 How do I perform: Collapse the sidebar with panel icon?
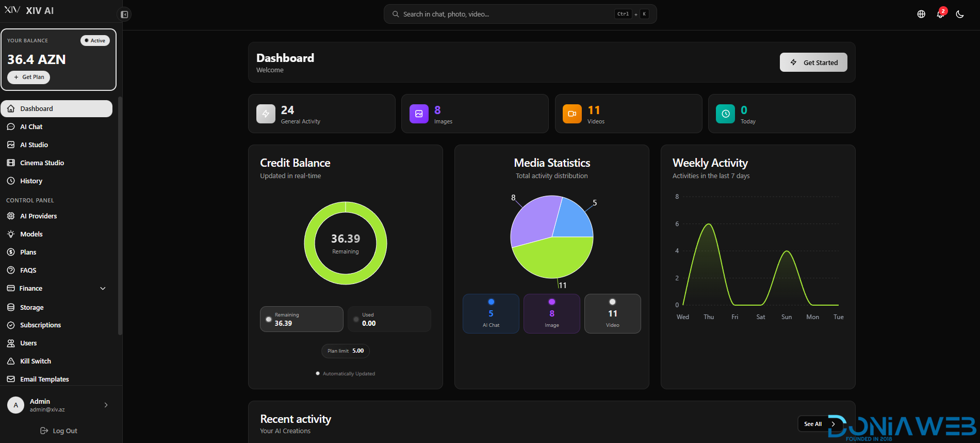pos(124,14)
